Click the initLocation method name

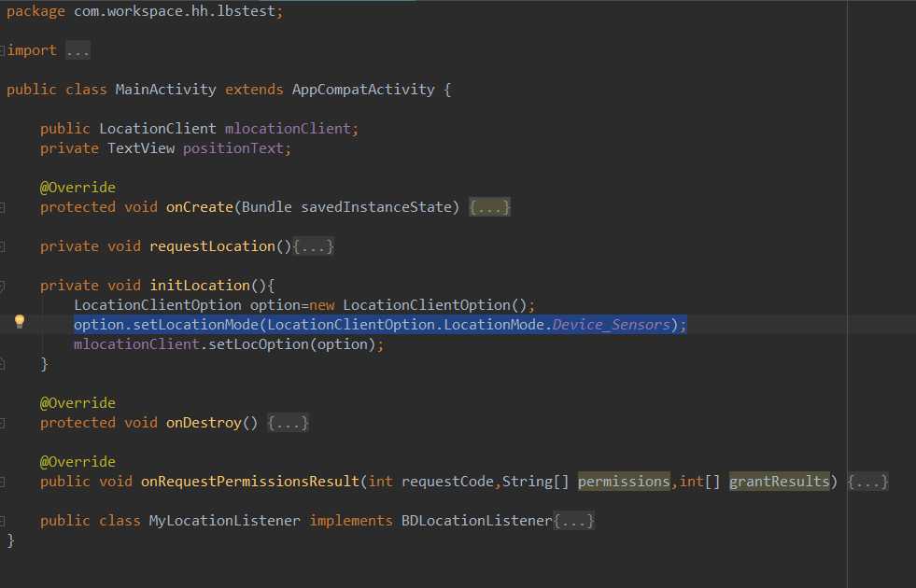pyautogui.click(x=200, y=286)
